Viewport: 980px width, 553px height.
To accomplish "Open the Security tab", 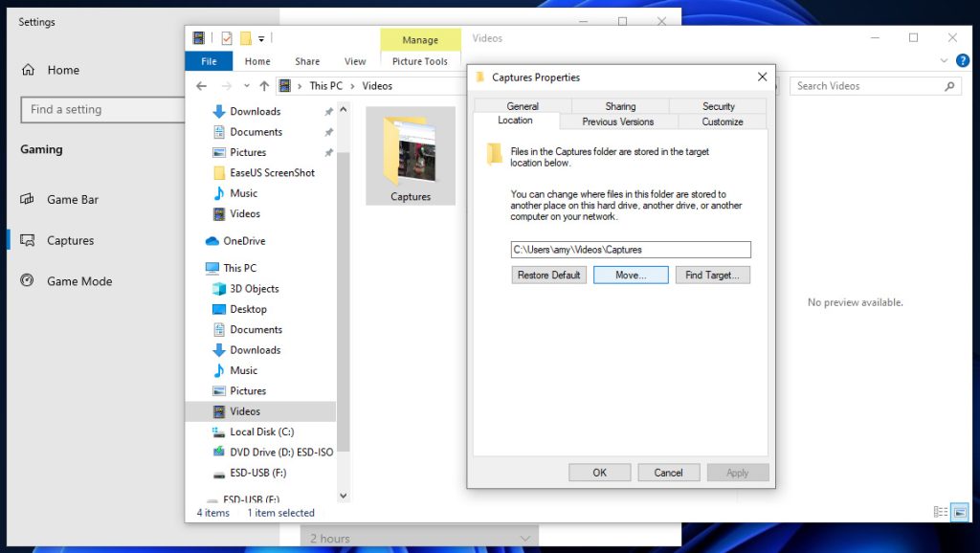I will pyautogui.click(x=718, y=106).
